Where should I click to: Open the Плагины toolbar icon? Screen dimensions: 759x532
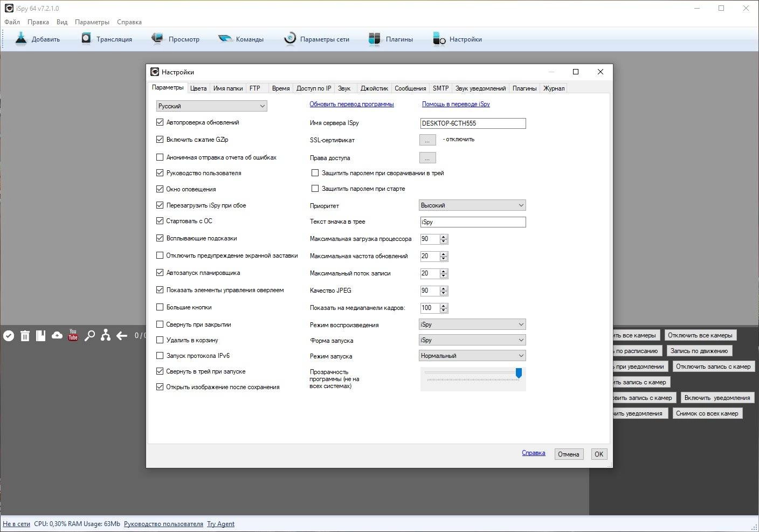375,39
